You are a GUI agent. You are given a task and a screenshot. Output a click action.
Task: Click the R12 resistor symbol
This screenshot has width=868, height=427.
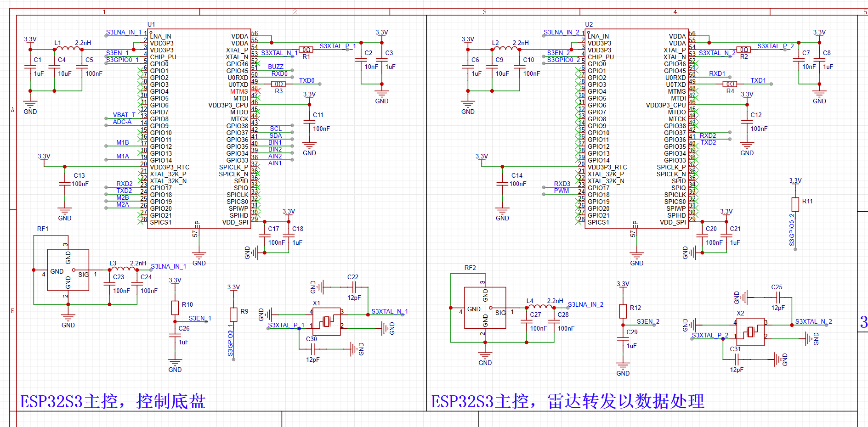[x=623, y=311]
